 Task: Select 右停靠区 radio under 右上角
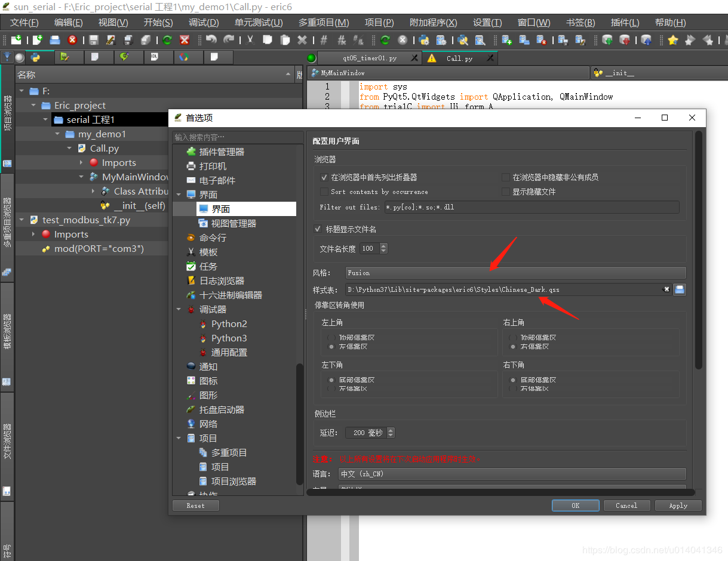pyautogui.click(x=512, y=346)
